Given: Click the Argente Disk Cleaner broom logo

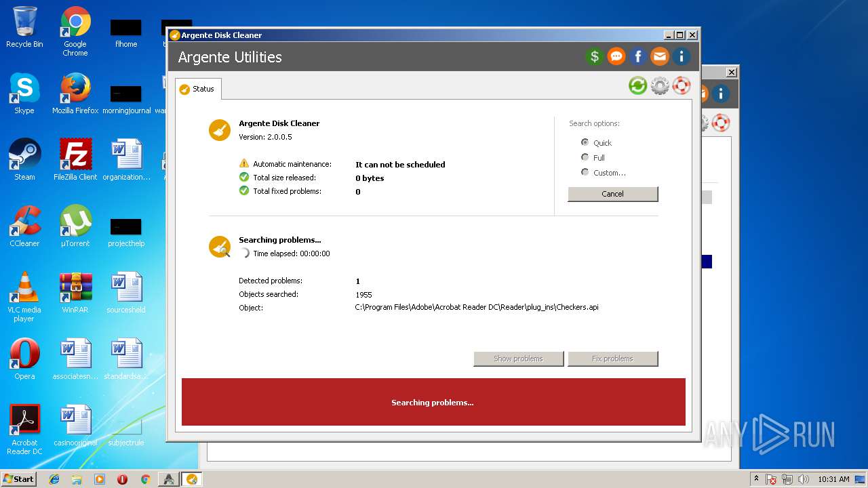Looking at the screenshot, I should (220, 130).
